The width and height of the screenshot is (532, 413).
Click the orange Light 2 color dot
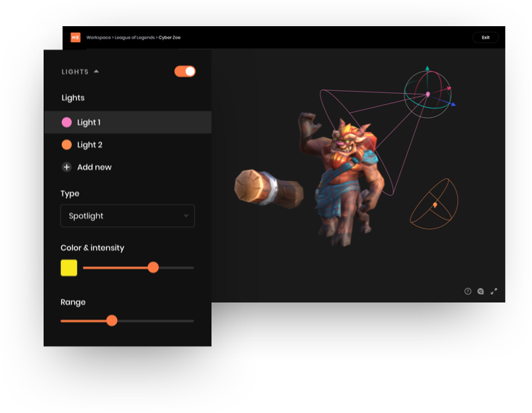click(x=67, y=145)
